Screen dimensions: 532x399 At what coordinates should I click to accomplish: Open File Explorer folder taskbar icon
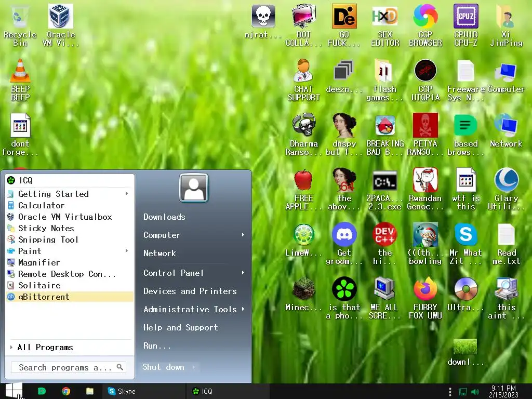click(x=89, y=391)
